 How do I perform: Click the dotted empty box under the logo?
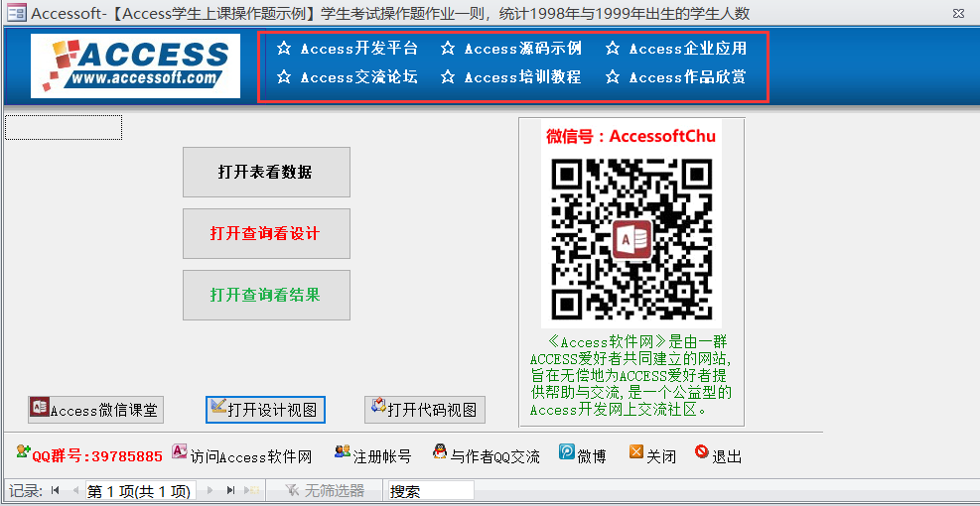tap(64, 127)
